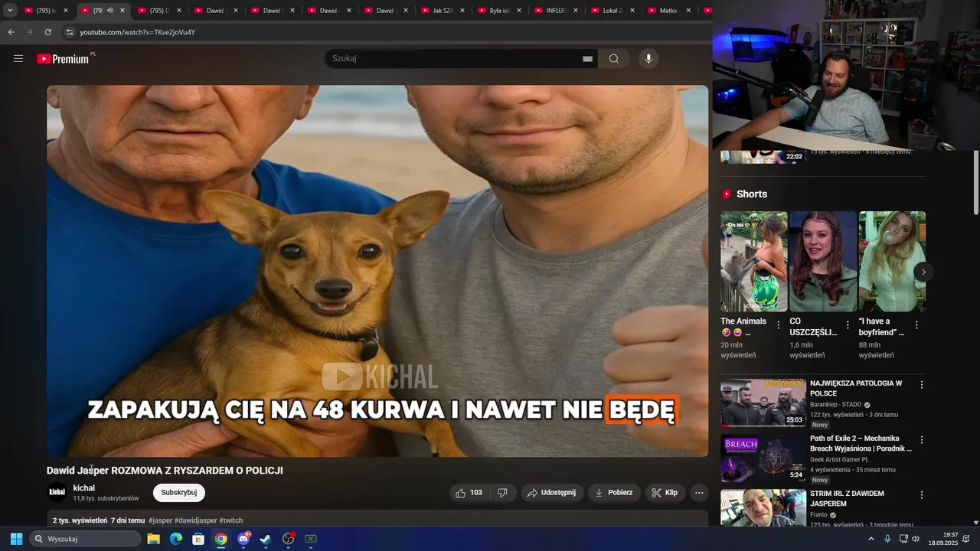
Task: Reload the current page
Action: [x=47, y=32]
